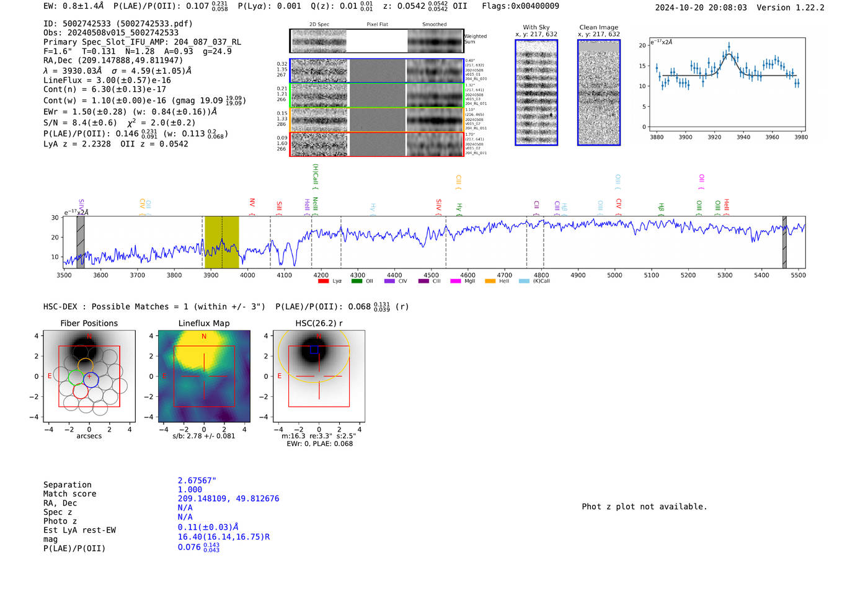
Task: Open the With Sky image thumbnail
Action: click(x=536, y=92)
